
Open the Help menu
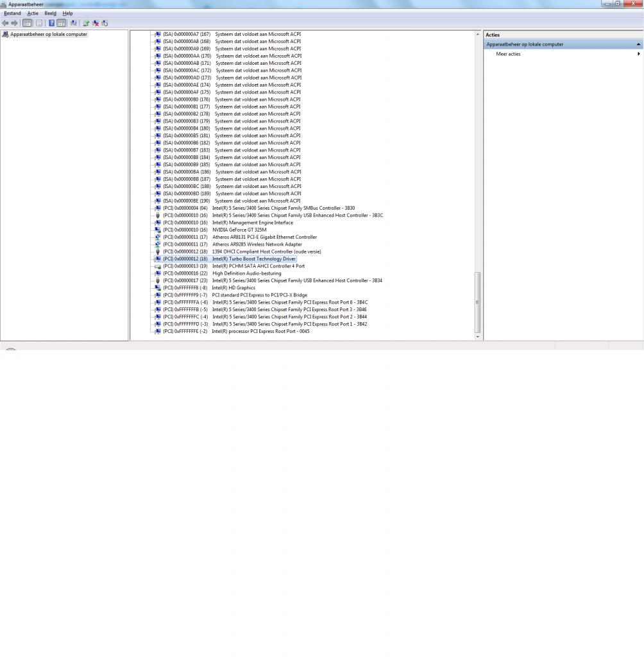click(x=67, y=13)
